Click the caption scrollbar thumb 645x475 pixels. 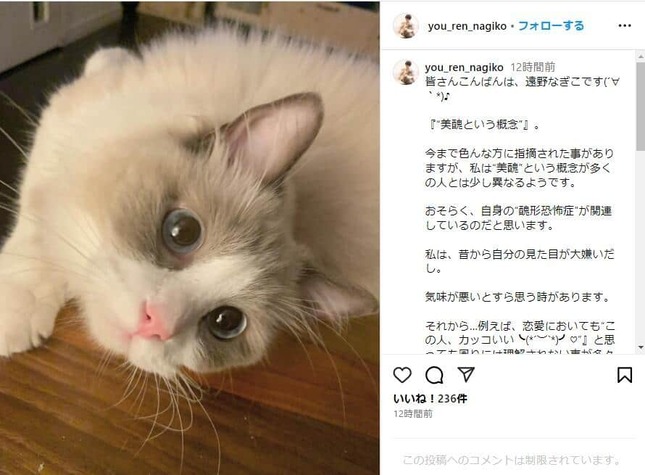640,106
